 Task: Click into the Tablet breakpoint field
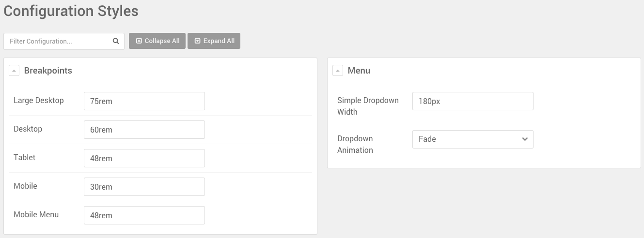coord(144,158)
